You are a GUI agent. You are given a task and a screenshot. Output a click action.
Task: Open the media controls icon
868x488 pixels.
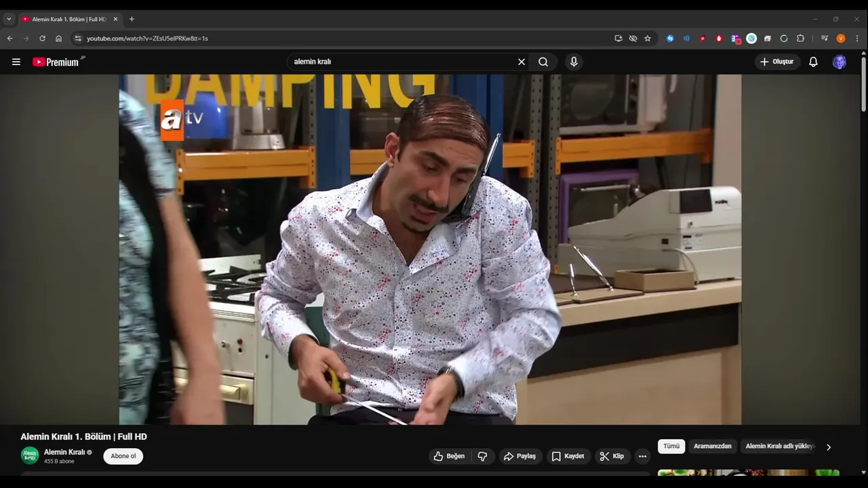pos(825,39)
